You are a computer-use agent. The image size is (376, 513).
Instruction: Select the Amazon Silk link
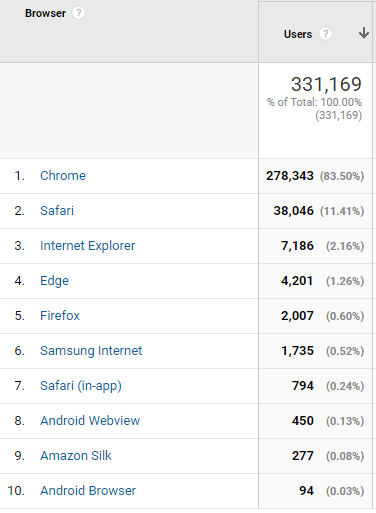point(76,456)
